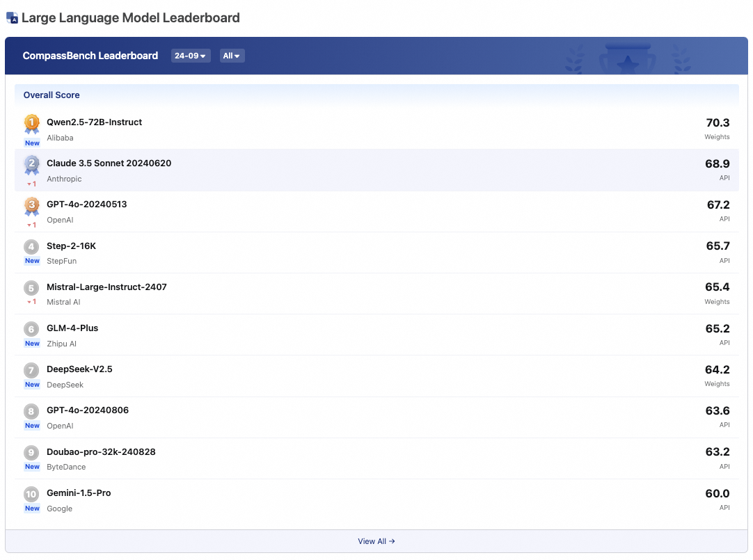
Task: Click the bronze rank 3 medal icon
Action: pos(32,206)
